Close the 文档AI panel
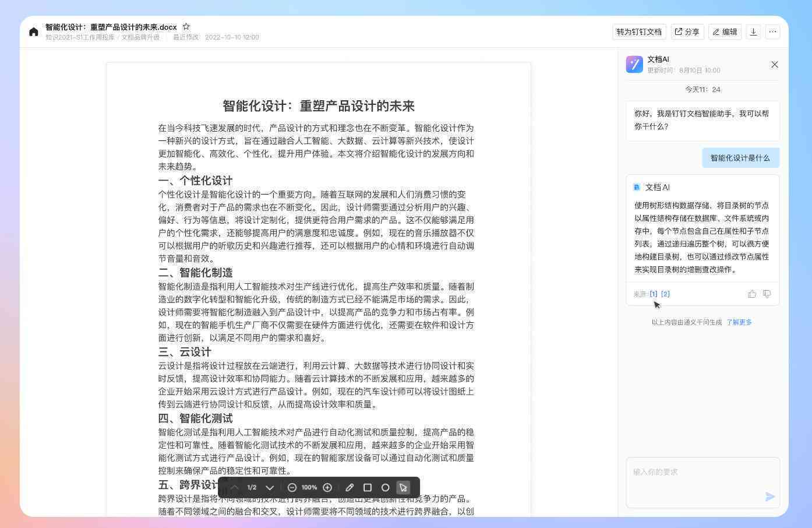Screen dimensions: 812x528 pyautogui.click(x=775, y=65)
